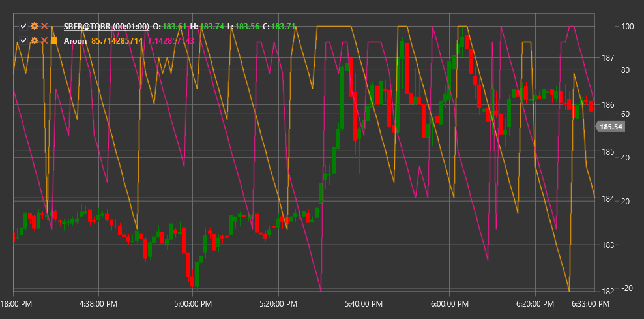Image resolution: width=644 pixels, height=319 pixels.
Task: Click the 20 Aroon axis label
Action: click(x=626, y=201)
